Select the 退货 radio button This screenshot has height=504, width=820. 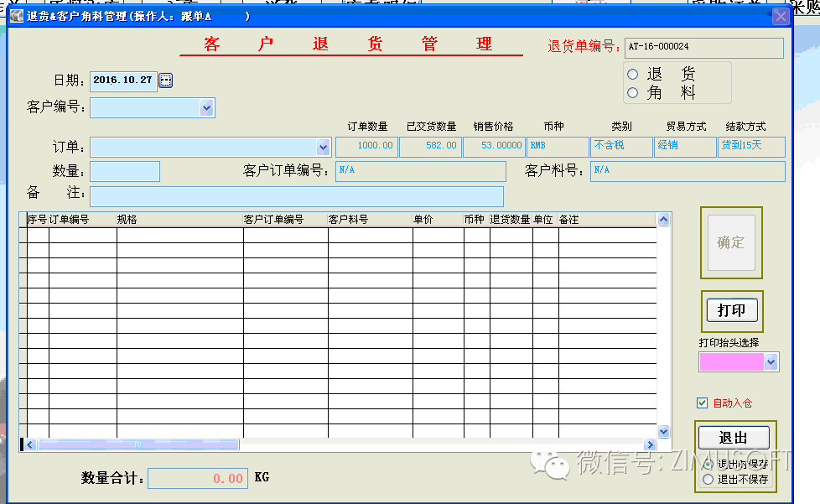633,75
